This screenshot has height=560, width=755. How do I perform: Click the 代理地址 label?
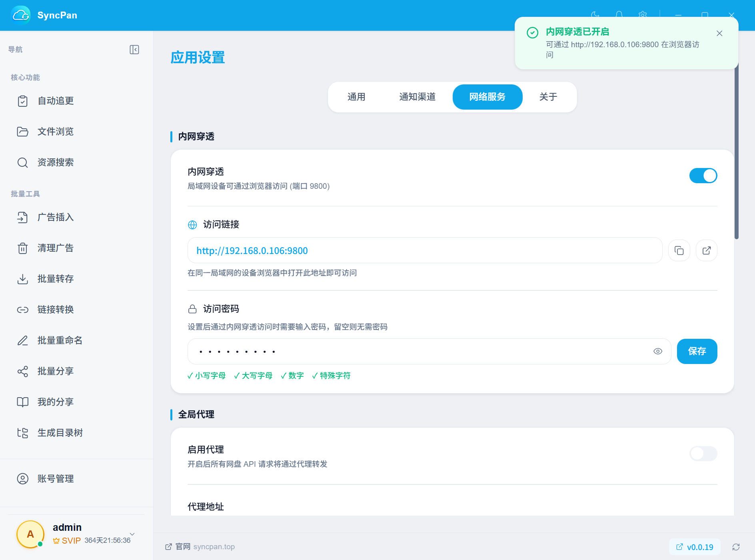pos(206,507)
